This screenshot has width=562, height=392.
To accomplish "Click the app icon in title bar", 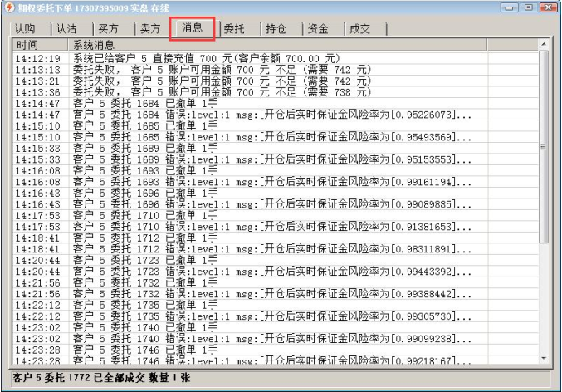I will [x=9, y=7].
